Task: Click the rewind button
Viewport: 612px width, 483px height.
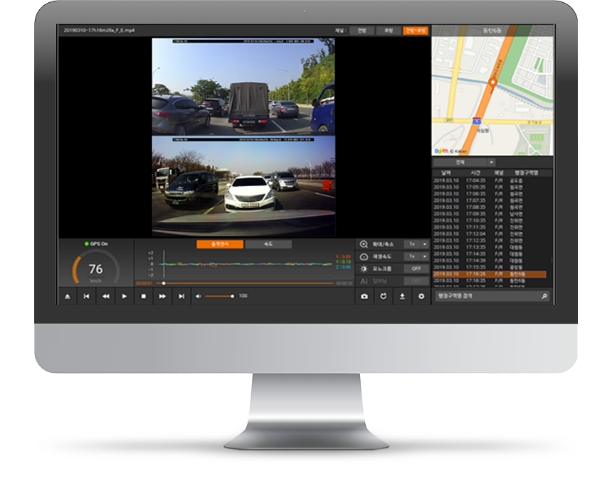Action: tap(105, 297)
